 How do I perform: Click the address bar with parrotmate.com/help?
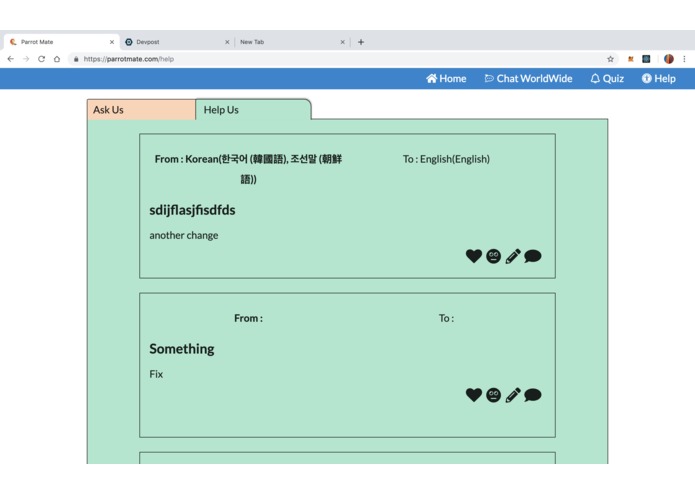point(344,59)
